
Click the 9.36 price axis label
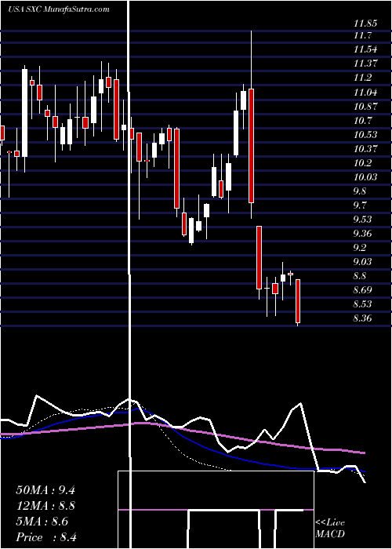[x=362, y=234]
